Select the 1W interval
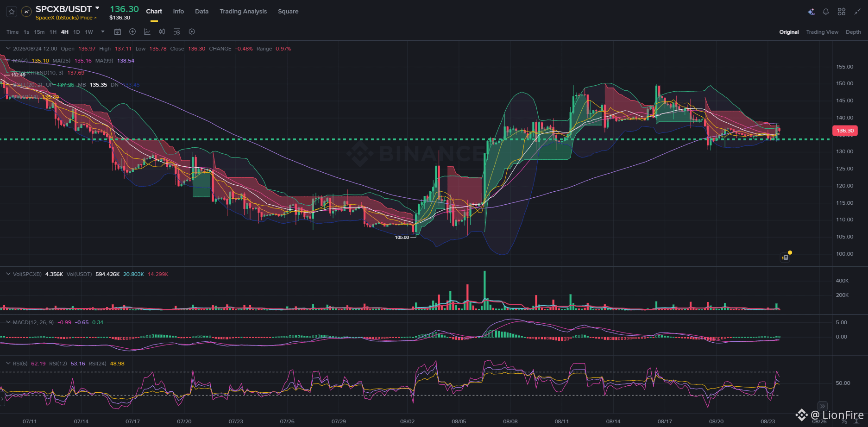This screenshot has width=868, height=427. (x=89, y=32)
